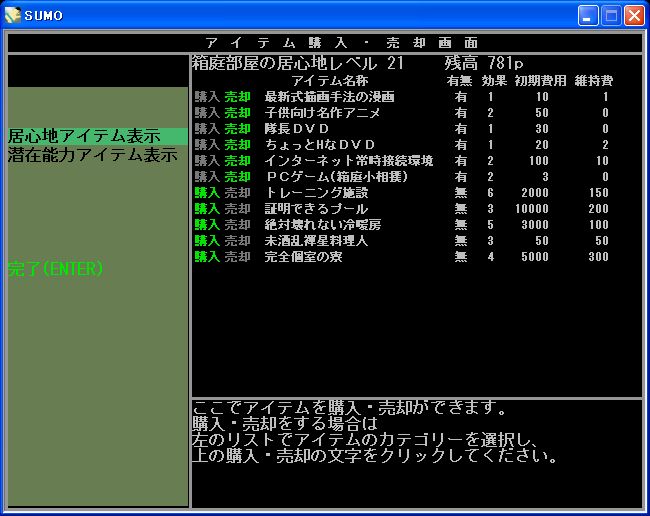Image resolution: width=650 pixels, height=516 pixels.
Task: Click 購入 for トレーニング施設
Action: pyautogui.click(x=206, y=193)
